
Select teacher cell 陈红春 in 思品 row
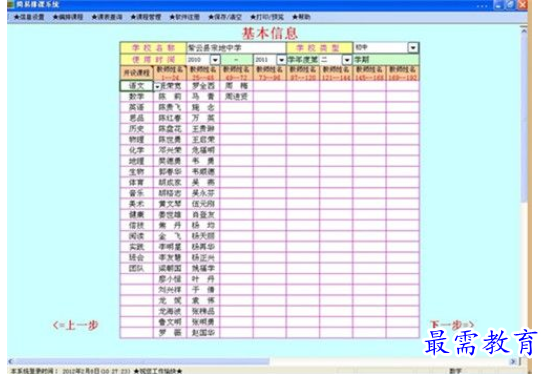click(x=170, y=118)
